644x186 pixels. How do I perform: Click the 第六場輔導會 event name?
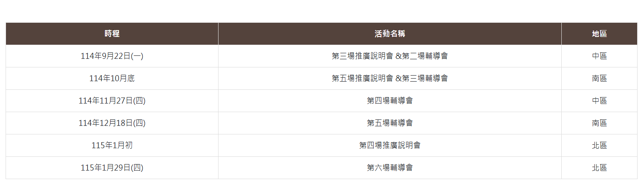click(389, 168)
